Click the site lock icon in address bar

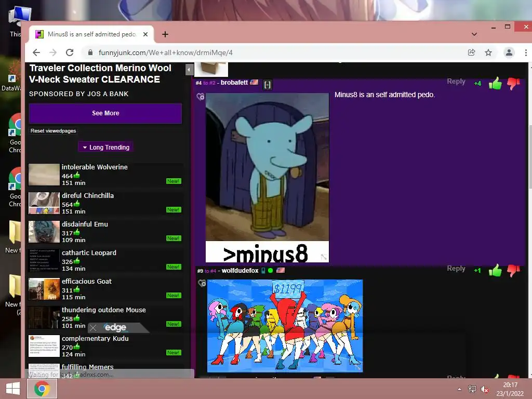(x=90, y=52)
